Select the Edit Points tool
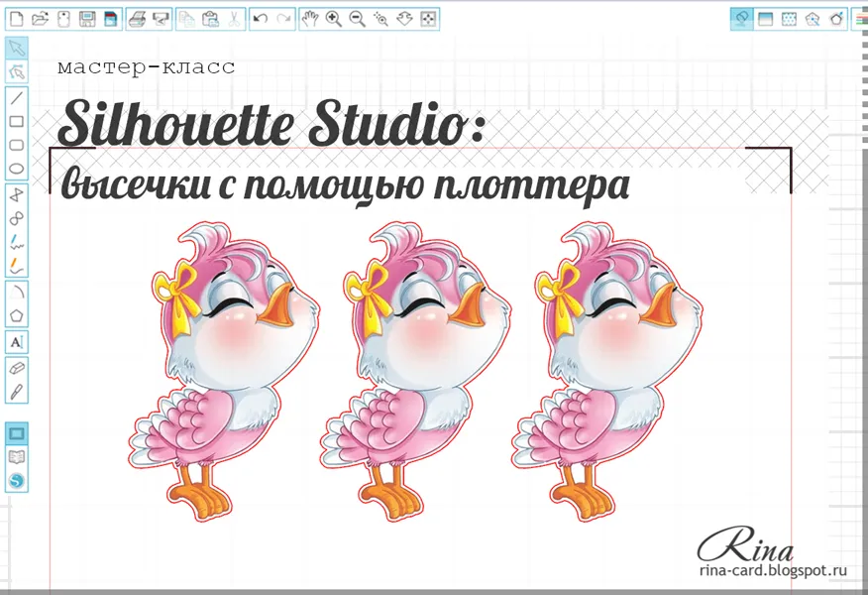This screenshot has height=595, width=868. [x=17, y=72]
